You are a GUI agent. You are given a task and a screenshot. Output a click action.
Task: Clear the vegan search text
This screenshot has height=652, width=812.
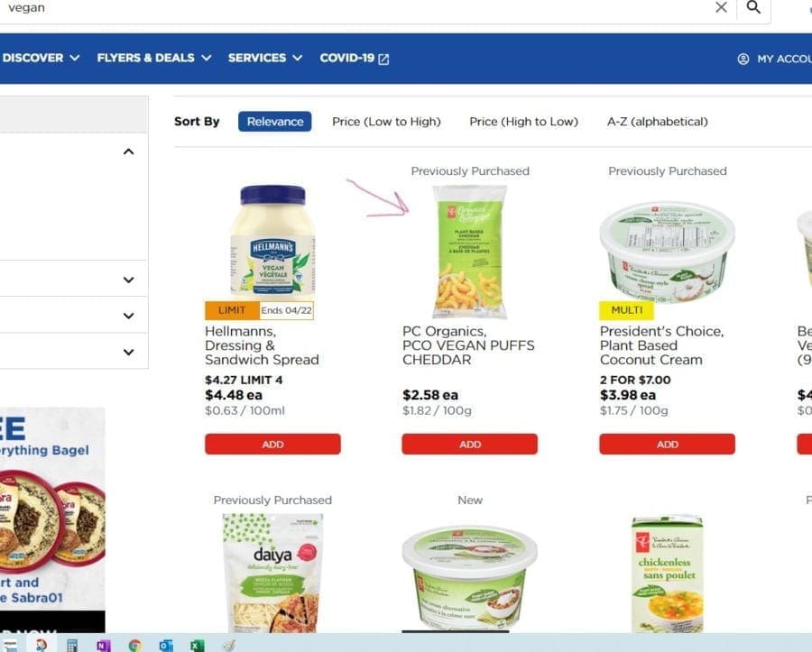721,7
